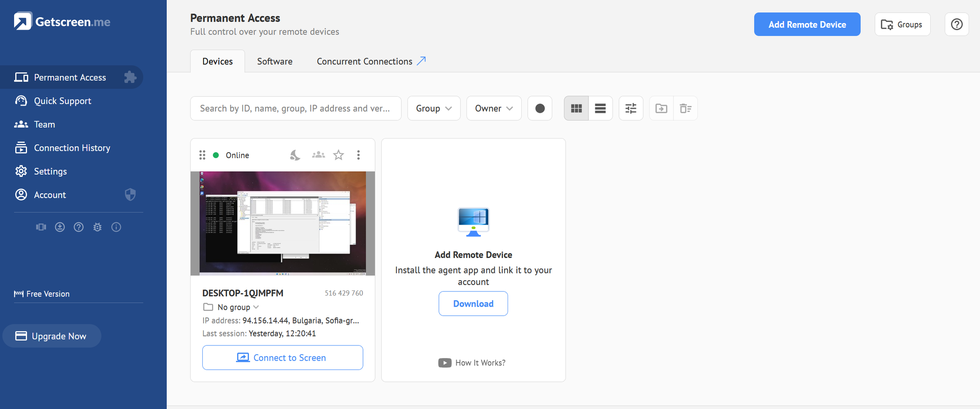Expand the No group dropdown on device card
The image size is (980, 409).
(x=256, y=307)
